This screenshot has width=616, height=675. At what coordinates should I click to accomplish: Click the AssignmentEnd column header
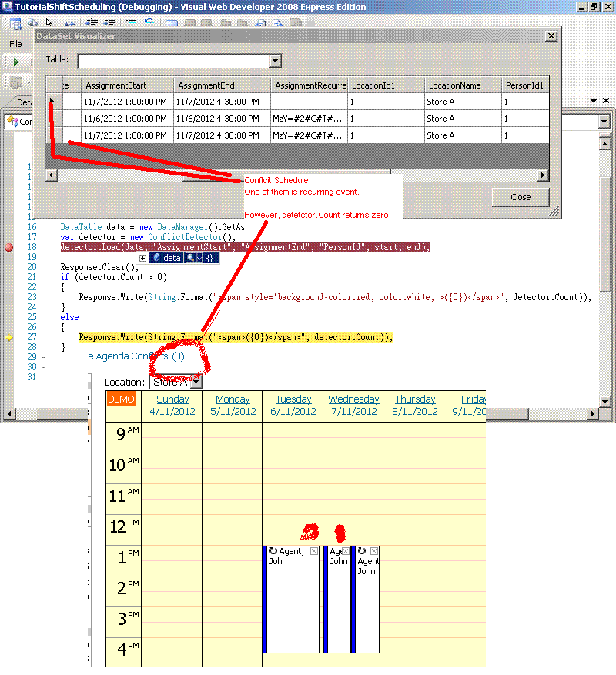click(222, 85)
